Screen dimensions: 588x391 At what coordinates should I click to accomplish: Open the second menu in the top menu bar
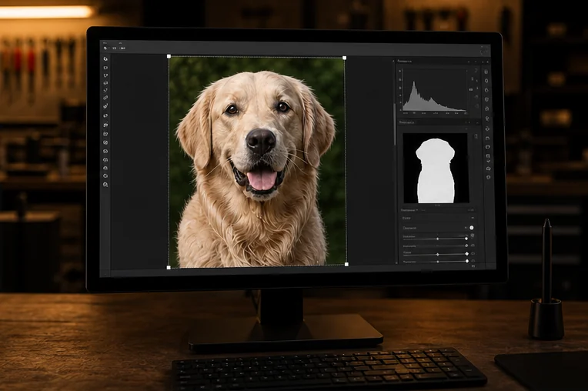pos(121,43)
